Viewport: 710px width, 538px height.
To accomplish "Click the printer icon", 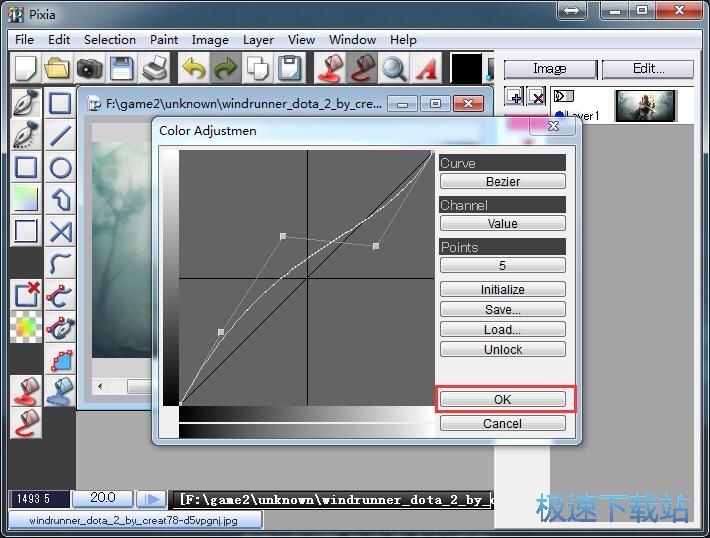I will [x=155, y=68].
